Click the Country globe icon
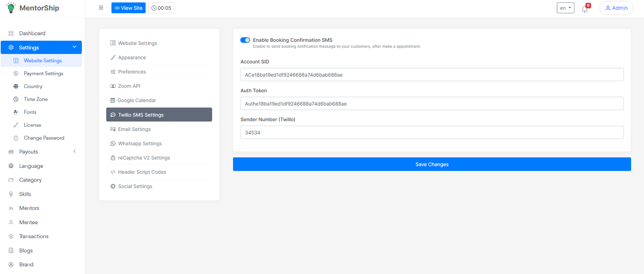Viewport: 644px width, 274px height. 16,87
